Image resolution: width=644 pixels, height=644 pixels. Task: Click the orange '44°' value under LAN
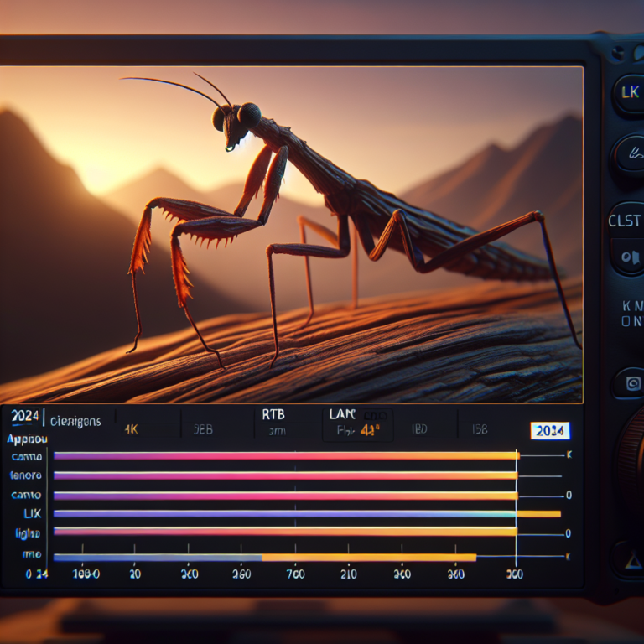click(370, 430)
